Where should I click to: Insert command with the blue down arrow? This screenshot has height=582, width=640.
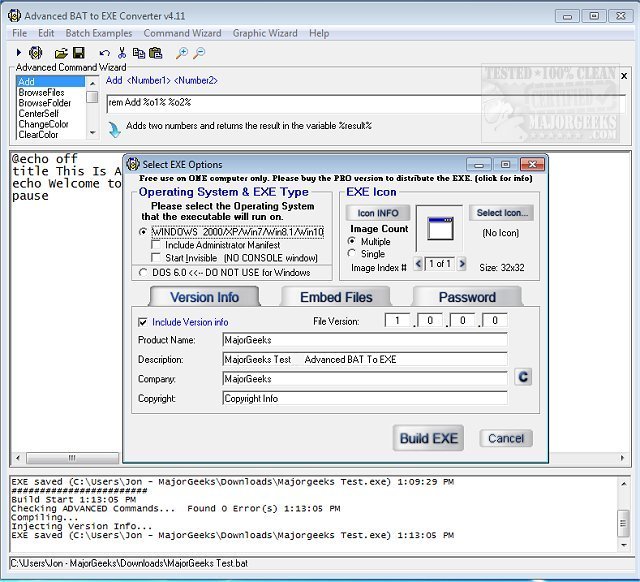pos(114,129)
